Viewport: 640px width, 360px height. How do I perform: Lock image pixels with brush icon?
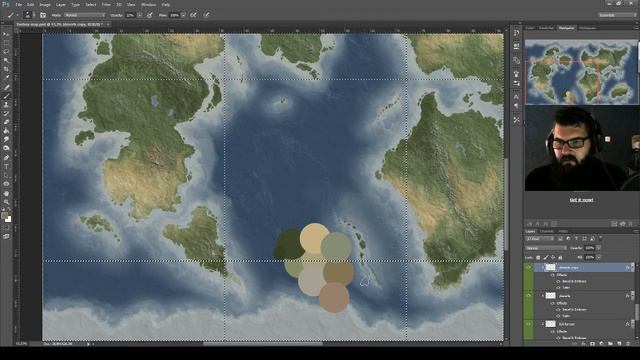[546, 258]
